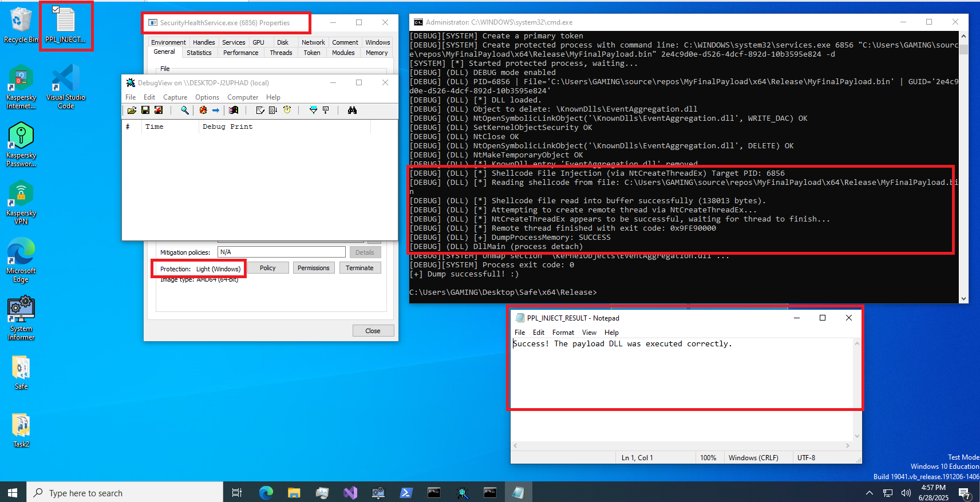Show hidden icons chevron in system tray
This screenshot has width=980, height=502.
870,492
